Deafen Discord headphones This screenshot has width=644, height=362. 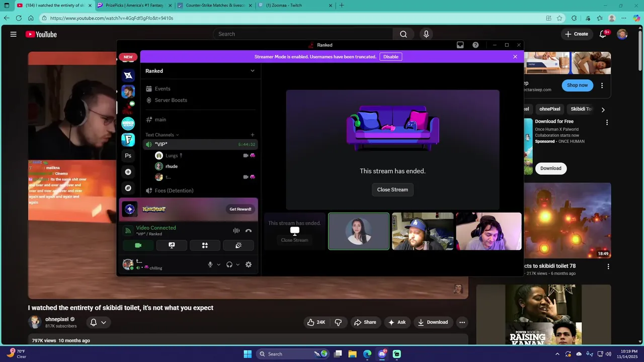click(x=229, y=264)
